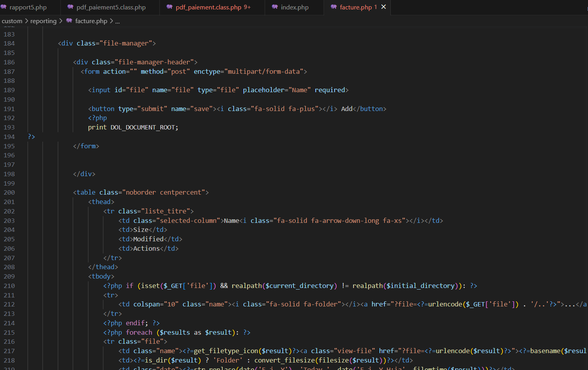Click "noborder centpercent" table class string
588x370 pixels.
point(163,193)
